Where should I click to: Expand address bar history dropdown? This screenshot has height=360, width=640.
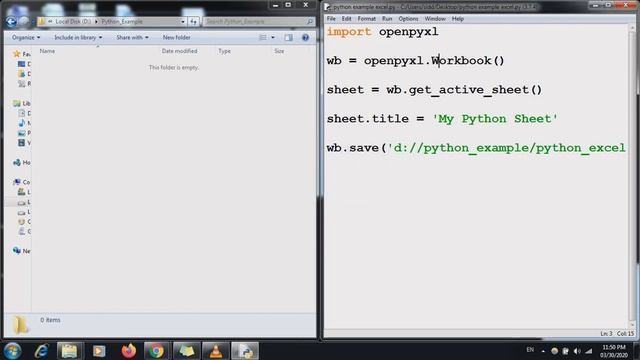coord(182,22)
